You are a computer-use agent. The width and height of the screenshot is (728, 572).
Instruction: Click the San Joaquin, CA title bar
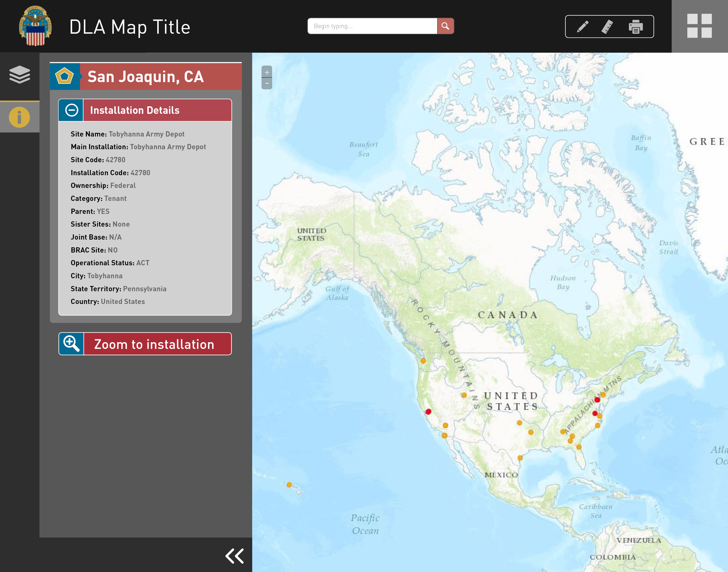point(161,77)
